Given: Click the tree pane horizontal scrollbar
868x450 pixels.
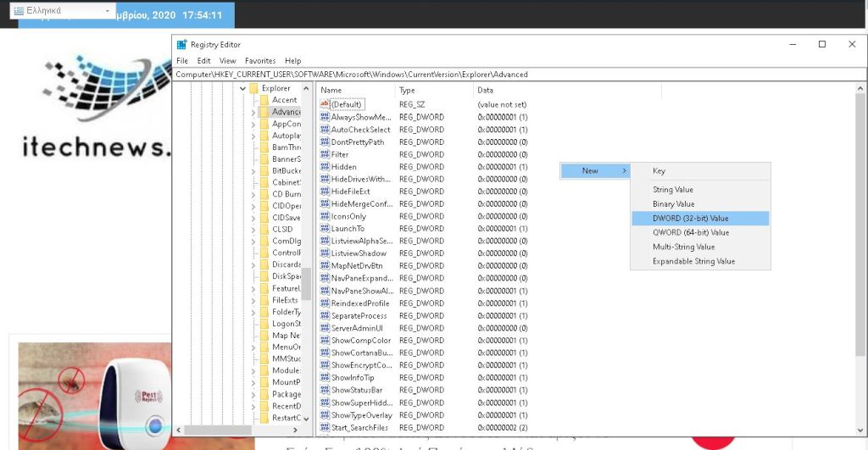Looking at the screenshot, I should point(237,430).
